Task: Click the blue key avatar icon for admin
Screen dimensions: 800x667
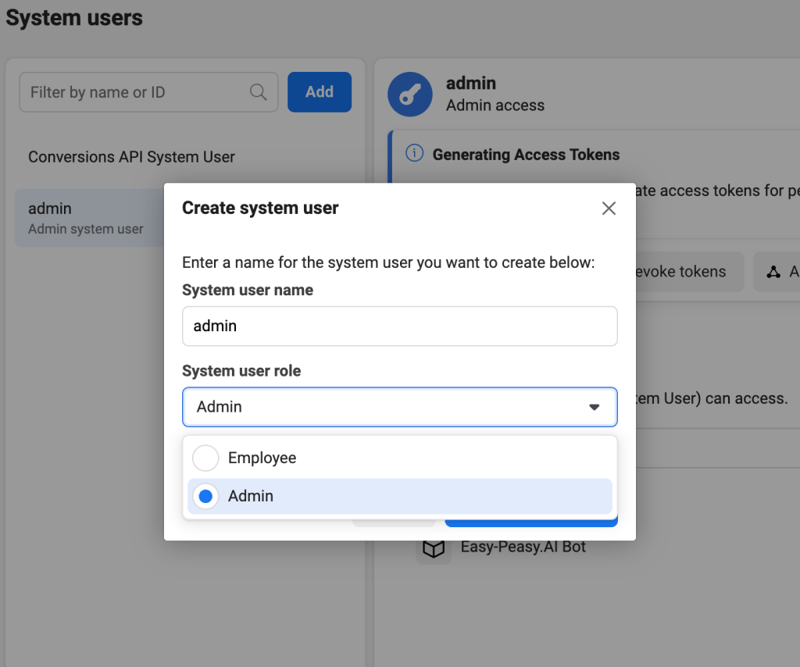Action: (x=410, y=94)
